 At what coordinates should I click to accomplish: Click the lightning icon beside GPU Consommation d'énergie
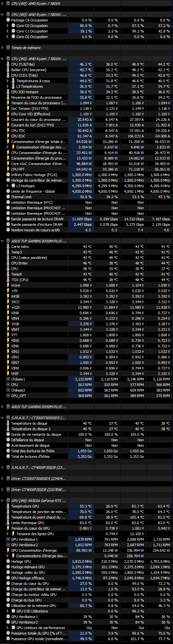tap(8, 550)
